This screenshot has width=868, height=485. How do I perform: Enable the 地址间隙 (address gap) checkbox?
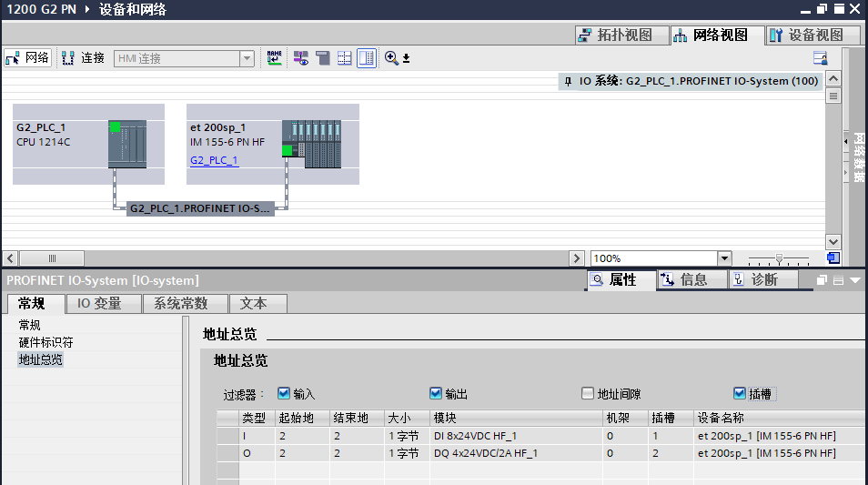click(588, 394)
